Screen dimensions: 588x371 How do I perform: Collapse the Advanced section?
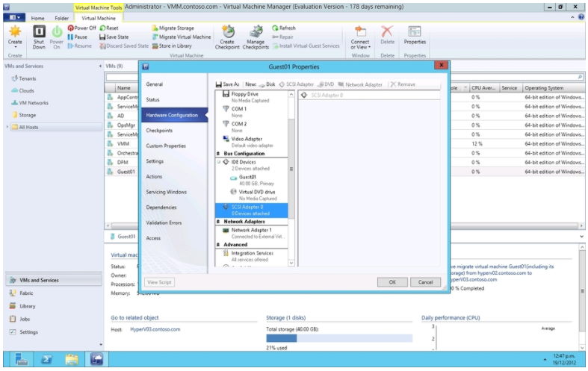click(218, 245)
